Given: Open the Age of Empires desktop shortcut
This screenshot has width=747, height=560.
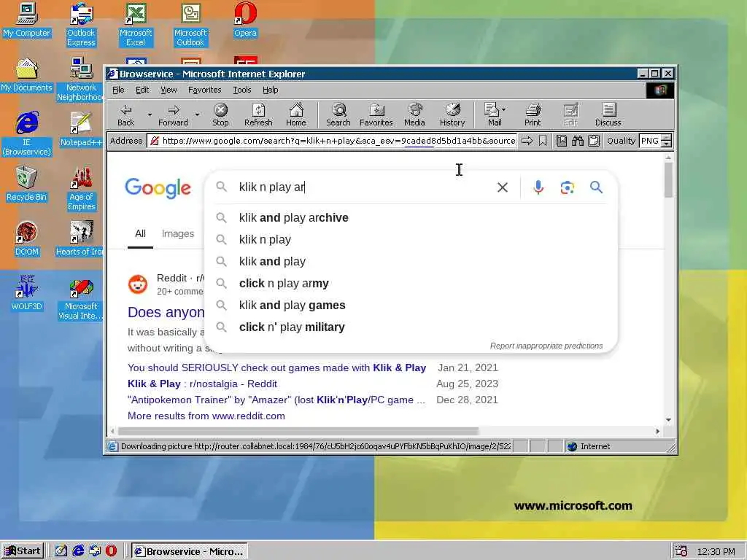Looking at the screenshot, I should pos(82,189).
